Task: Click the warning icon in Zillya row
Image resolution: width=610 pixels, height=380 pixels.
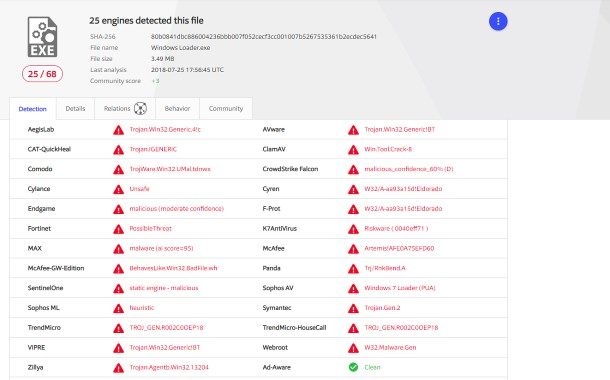Action: pos(118,368)
